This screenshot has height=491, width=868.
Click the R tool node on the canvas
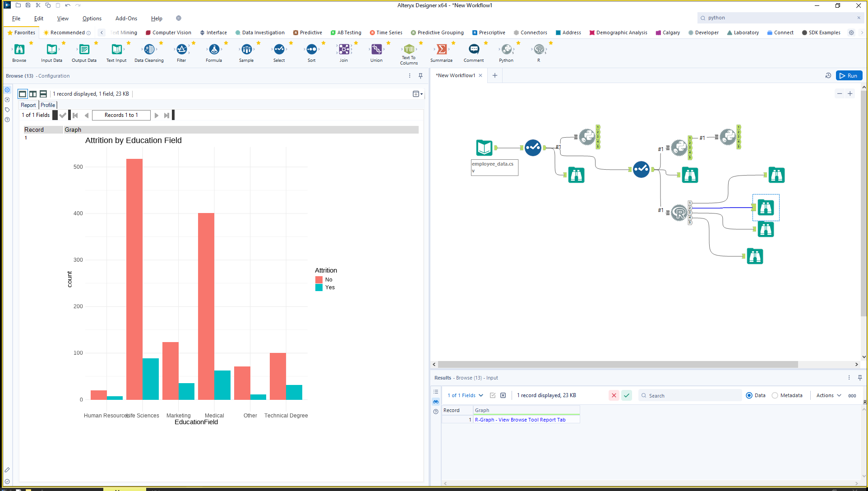(x=679, y=213)
